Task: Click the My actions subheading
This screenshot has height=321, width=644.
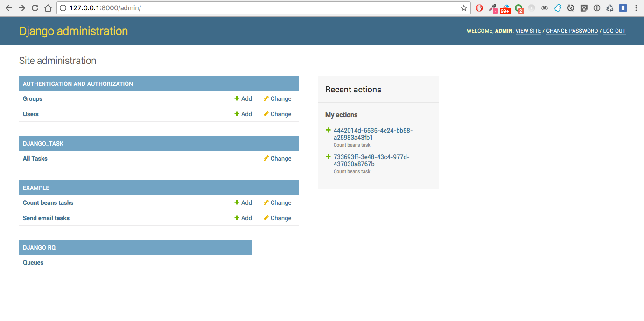Action: pyautogui.click(x=342, y=115)
